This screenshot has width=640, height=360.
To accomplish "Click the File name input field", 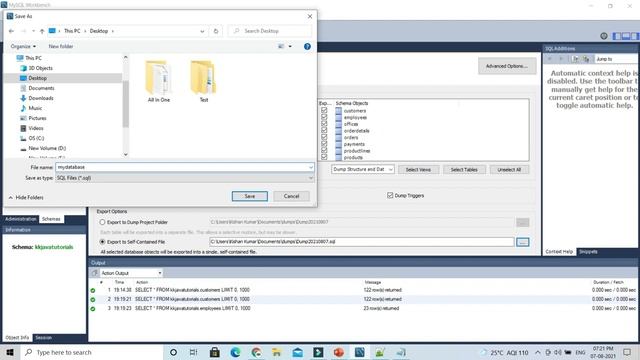I will (x=182, y=167).
